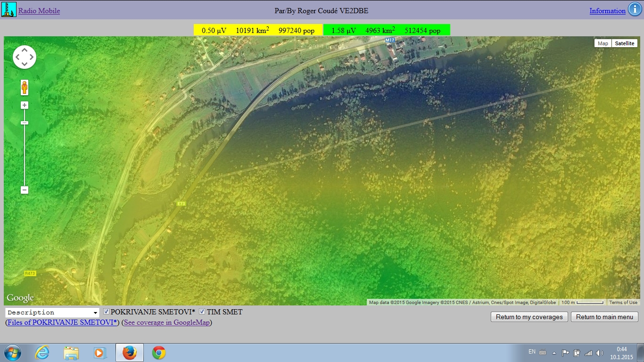Uncheck the POKRIVANJE SMETOVI* checkbox
The height and width of the screenshot is (362, 644).
click(106, 312)
